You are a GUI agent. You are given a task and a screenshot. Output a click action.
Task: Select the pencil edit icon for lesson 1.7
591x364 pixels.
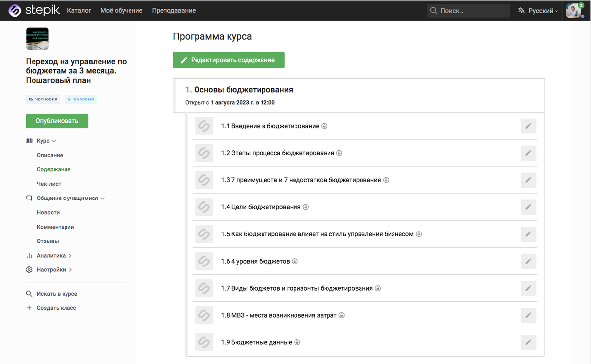(x=528, y=288)
